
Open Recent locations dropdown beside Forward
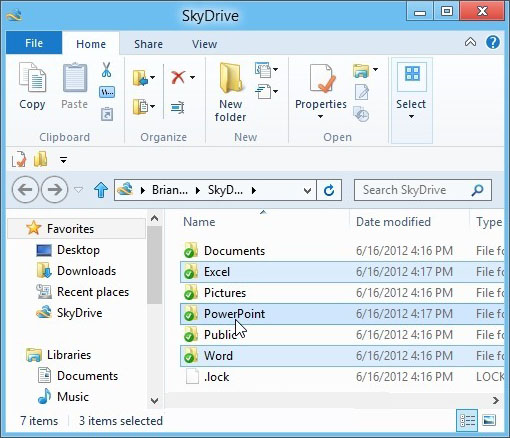(78, 190)
